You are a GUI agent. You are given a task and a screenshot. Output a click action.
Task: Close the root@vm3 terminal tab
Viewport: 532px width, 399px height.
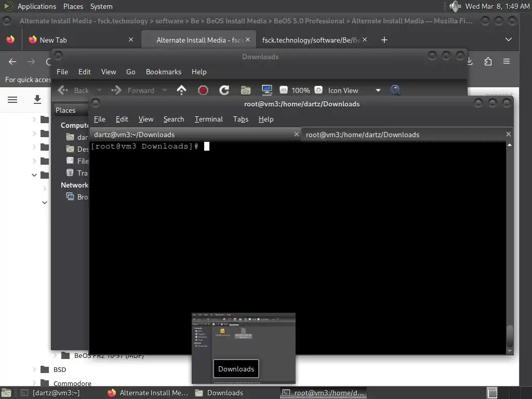508,135
